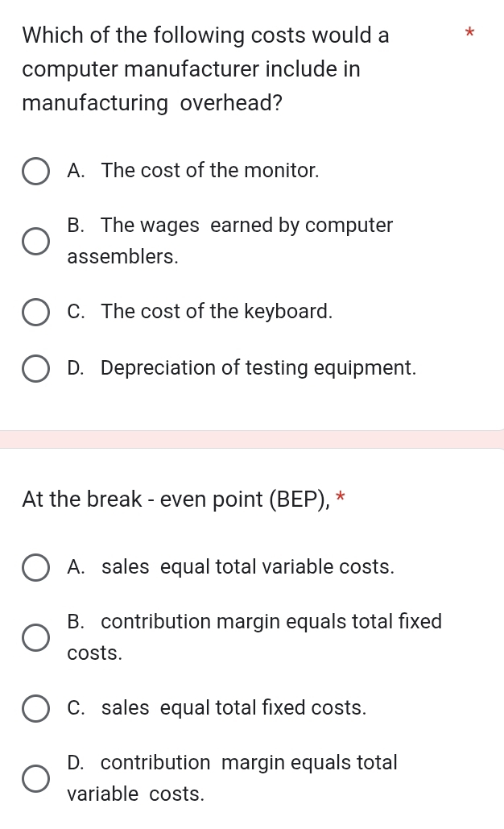Click the label text 'A. The cost of the monitor.'
This screenshot has height=829, width=504.
click(x=194, y=171)
